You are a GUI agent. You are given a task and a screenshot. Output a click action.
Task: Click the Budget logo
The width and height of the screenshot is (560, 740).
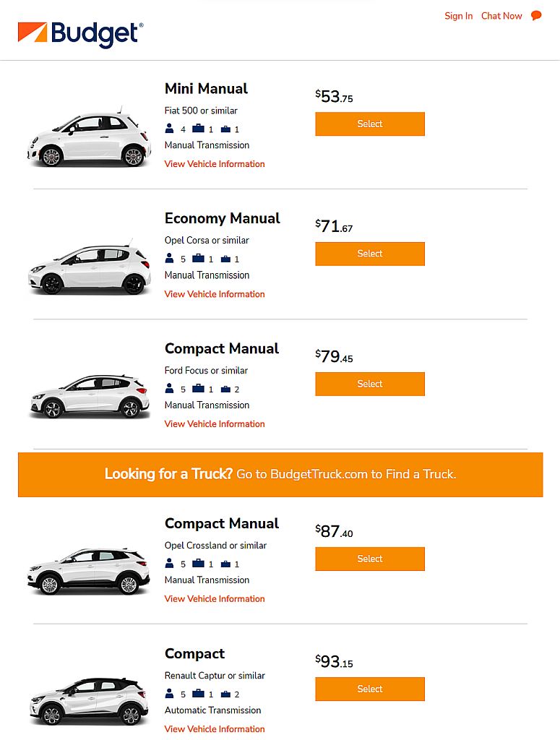(79, 33)
